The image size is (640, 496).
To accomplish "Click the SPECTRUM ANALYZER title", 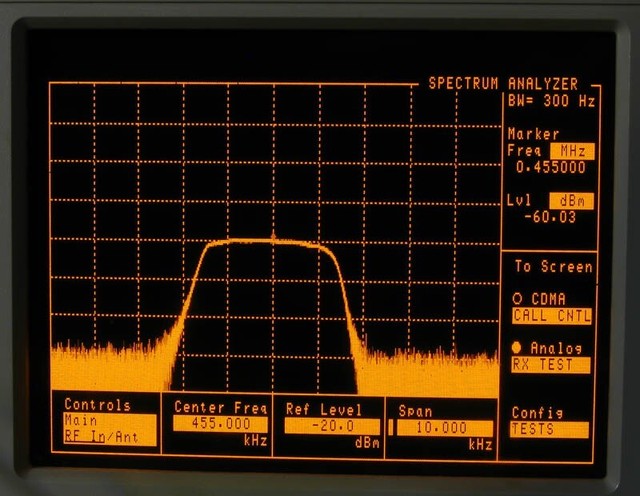I will [503, 84].
